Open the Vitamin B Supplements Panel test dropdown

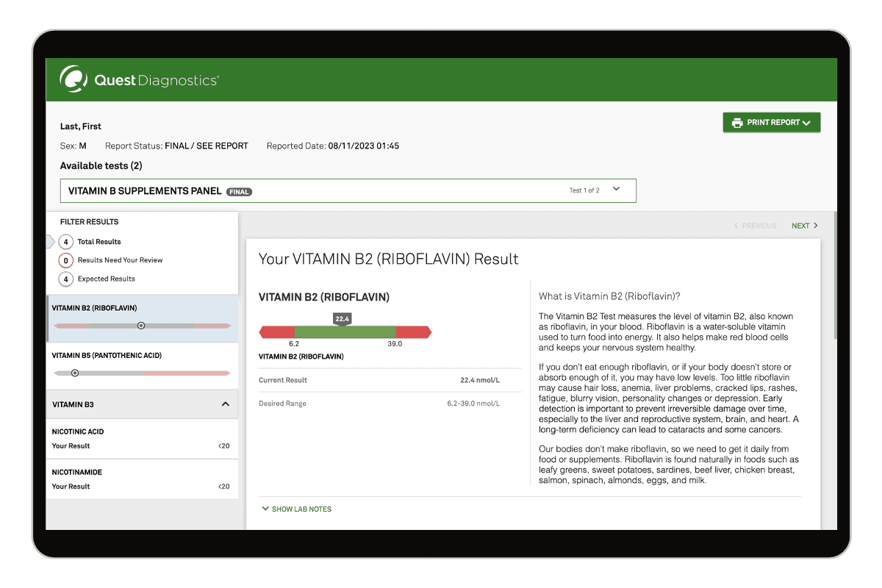pyautogui.click(x=617, y=189)
